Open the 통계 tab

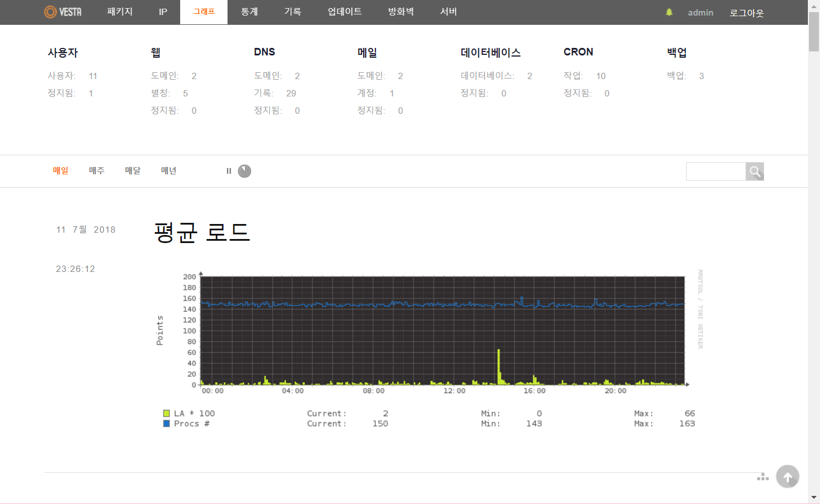point(249,12)
